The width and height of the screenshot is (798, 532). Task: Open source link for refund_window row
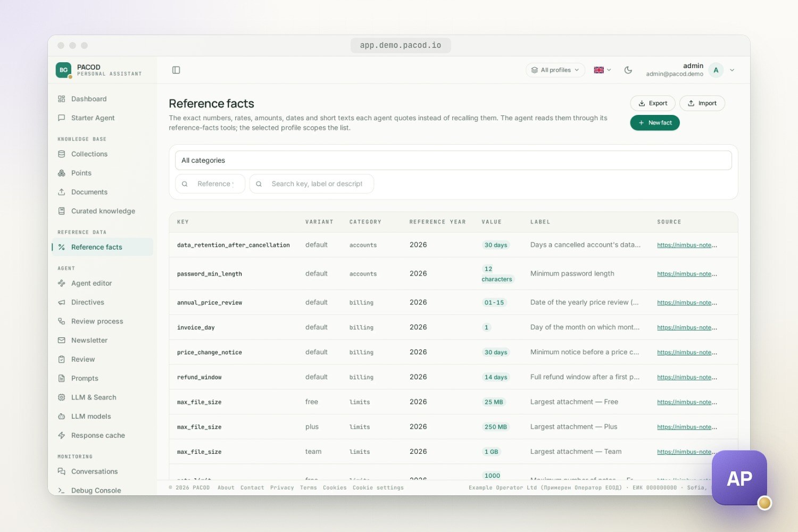687,377
